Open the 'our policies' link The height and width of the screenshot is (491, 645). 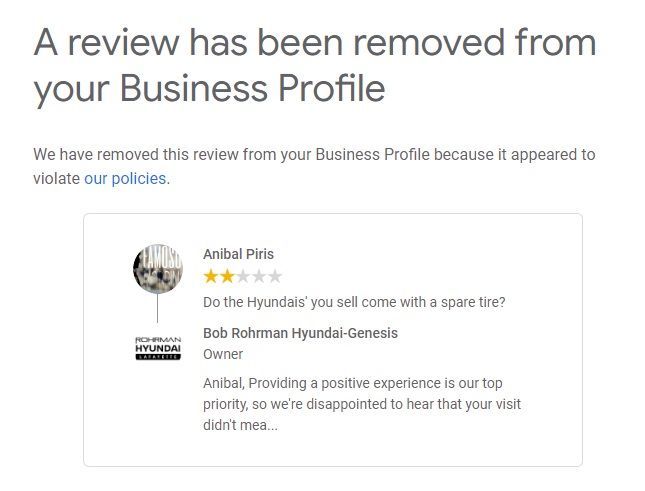[125, 179]
